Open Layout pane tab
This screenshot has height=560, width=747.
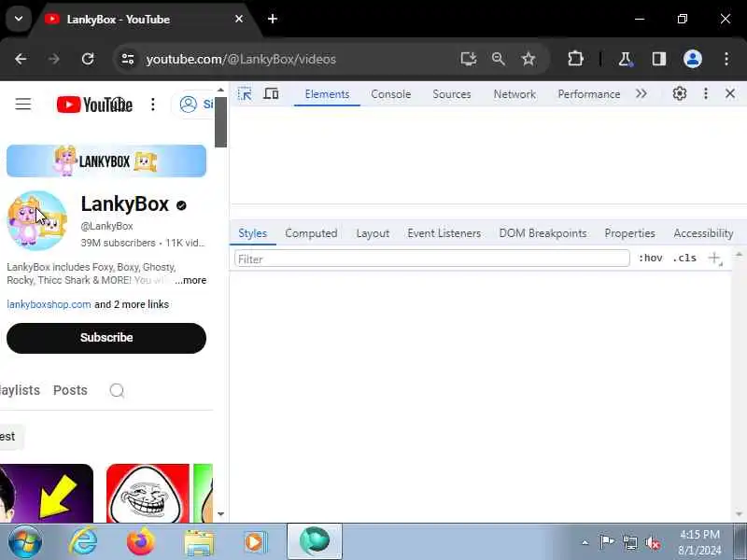click(x=373, y=233)
